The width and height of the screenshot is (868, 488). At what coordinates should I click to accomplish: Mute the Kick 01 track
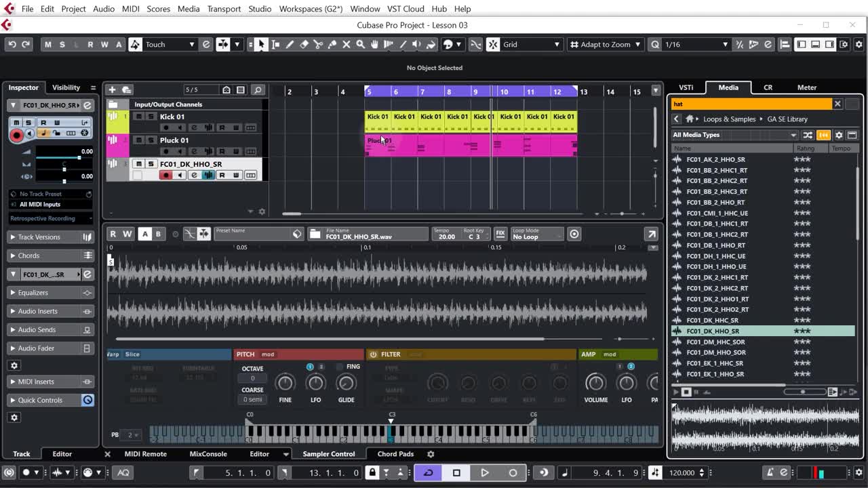pyautogui.click(x=139, y=117)
